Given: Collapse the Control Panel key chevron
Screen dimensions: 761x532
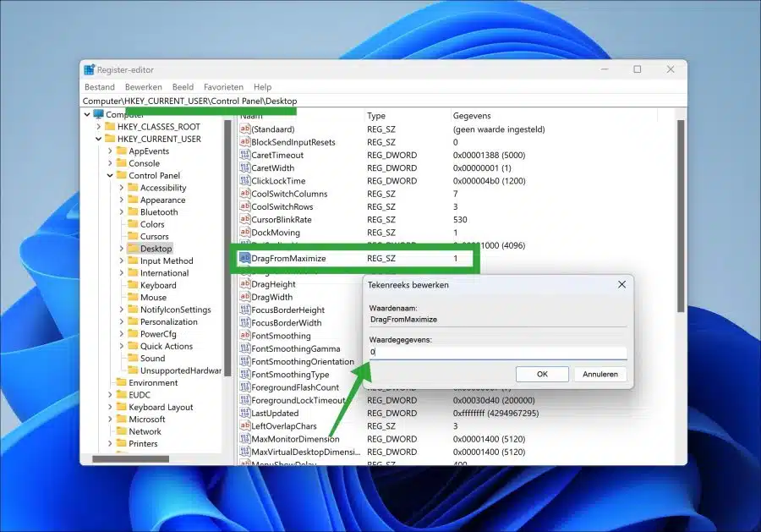Looking at the screenshot, I should pyautogui.click(x=110, y=175).
